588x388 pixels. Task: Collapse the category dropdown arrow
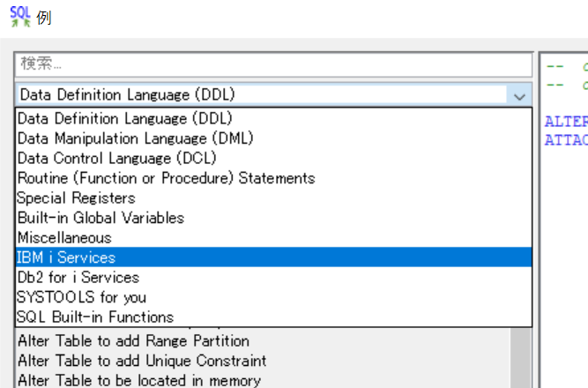click(519, 96)
